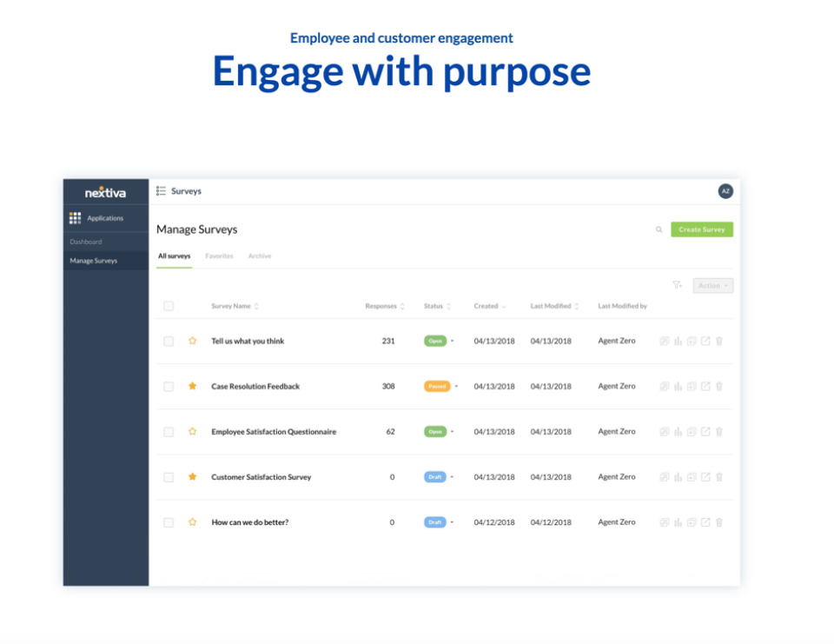Duplicate the "Case Resolution Feedback" survey

pos(665,386)
